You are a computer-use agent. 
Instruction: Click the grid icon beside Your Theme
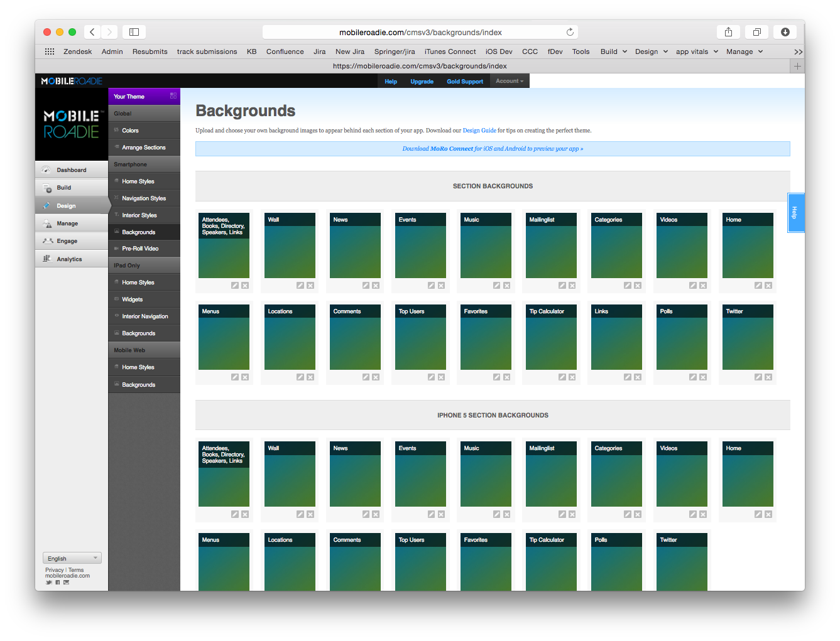coord(173,96)
